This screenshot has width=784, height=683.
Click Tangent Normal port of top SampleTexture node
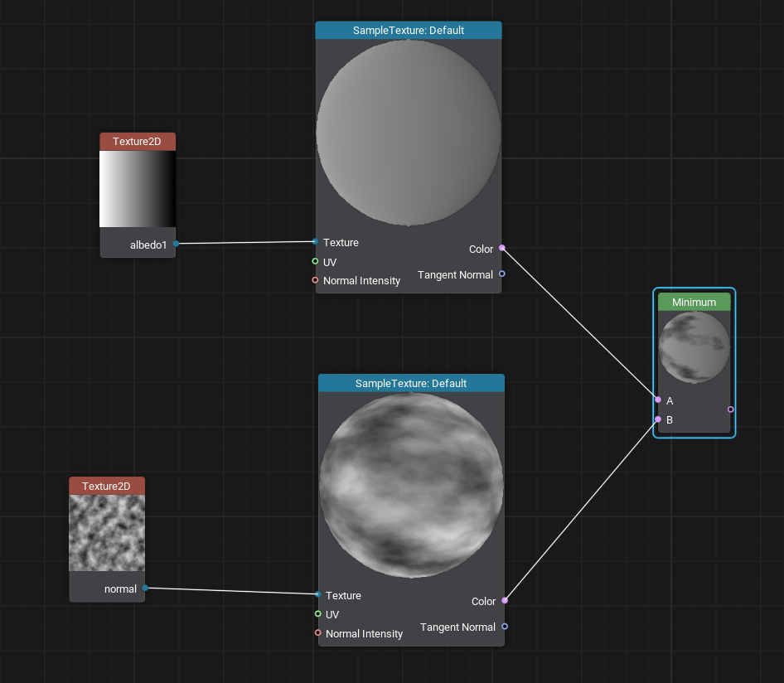pos(502,274)
